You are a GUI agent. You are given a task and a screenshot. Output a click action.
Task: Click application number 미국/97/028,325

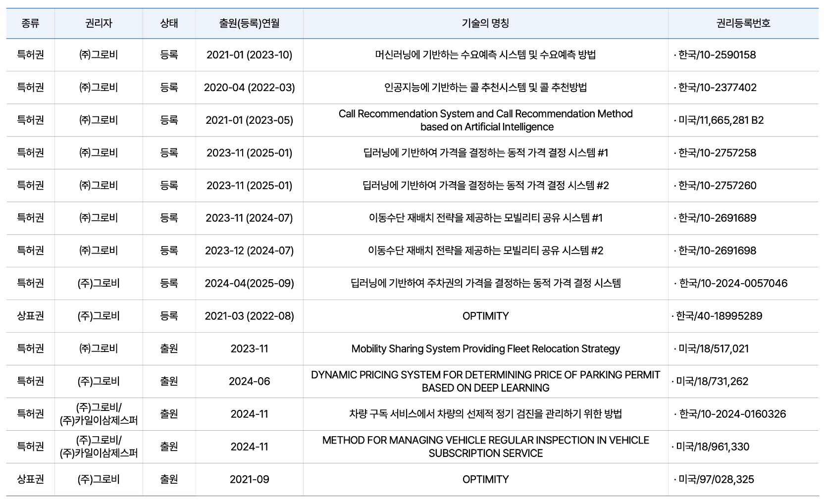pyautogui.click(x=716, y=479)
